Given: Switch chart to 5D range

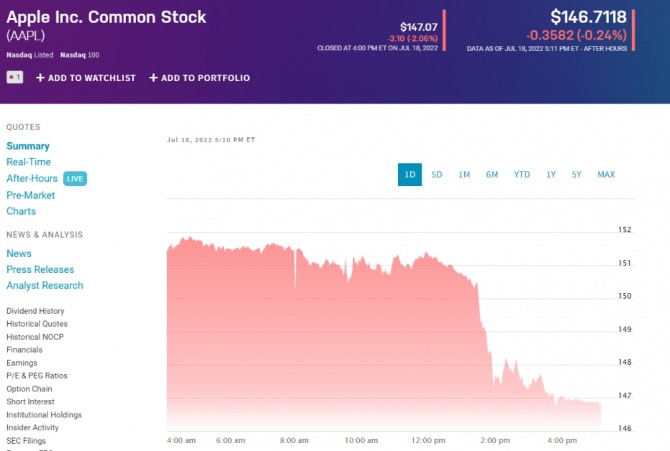Looking at the screenshot, I should [437, 175].
